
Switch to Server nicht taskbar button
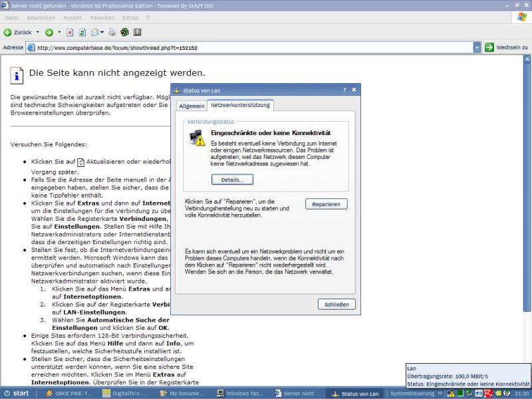coord(299,394)
